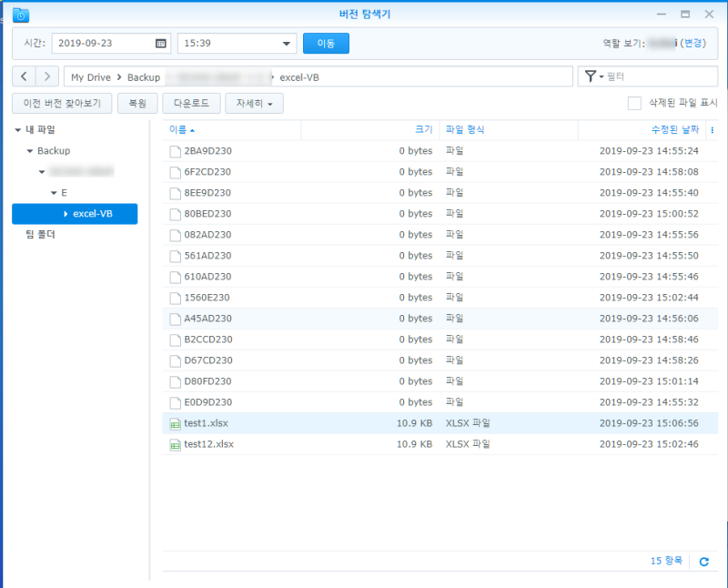Collapse the 내 파일 tree section
728x588 pixels.
point(17,130)
